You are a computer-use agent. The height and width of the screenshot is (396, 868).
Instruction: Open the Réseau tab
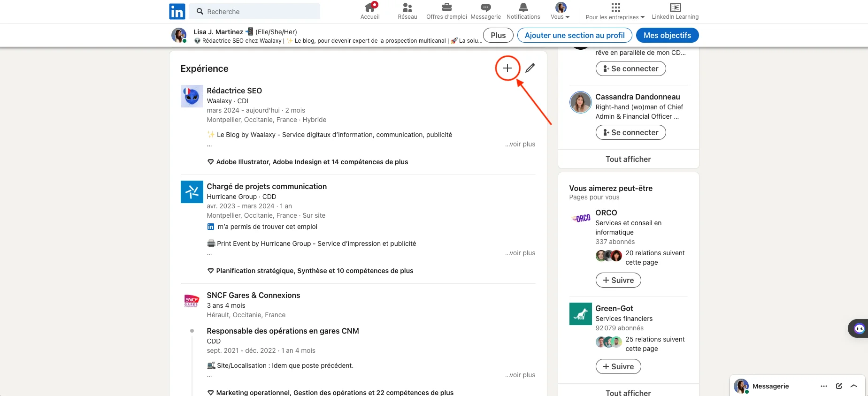[x=407, y=11]
